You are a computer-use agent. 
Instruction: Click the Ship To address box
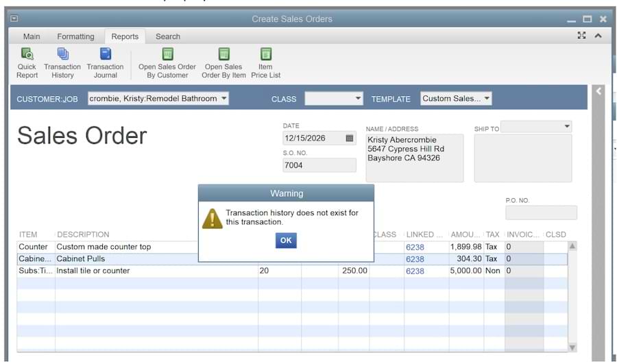[x=523, y=158]
